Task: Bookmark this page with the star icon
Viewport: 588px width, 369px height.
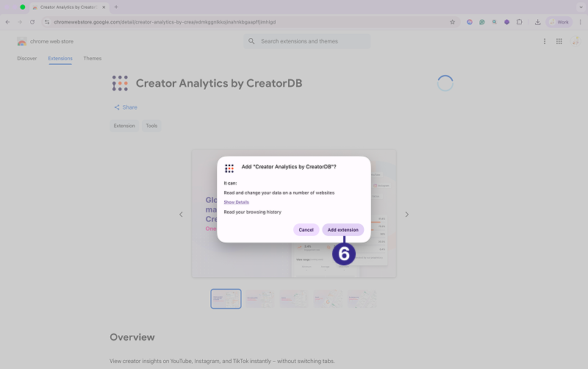Action: click(452, 22)
